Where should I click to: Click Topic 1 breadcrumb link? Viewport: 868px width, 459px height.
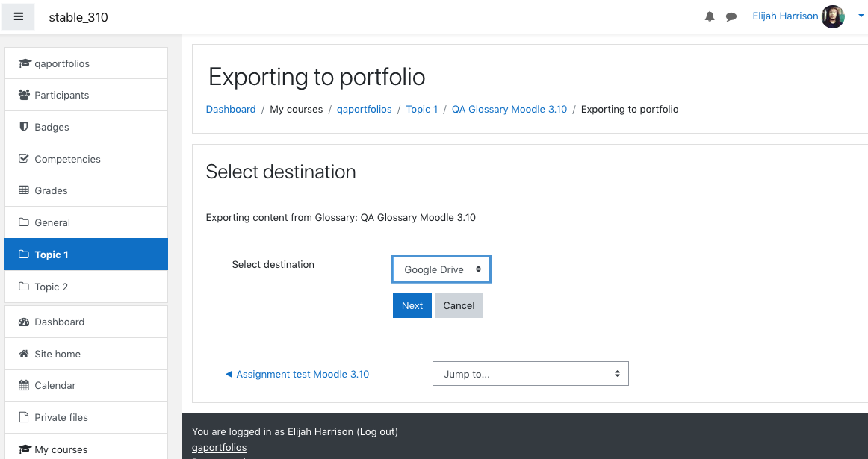pyautogui.click(x=422, y=110)
